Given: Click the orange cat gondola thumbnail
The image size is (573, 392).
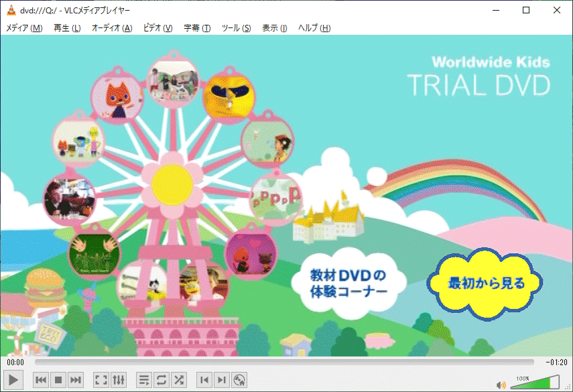Looking at the screenshot, I should pos(118,98).
